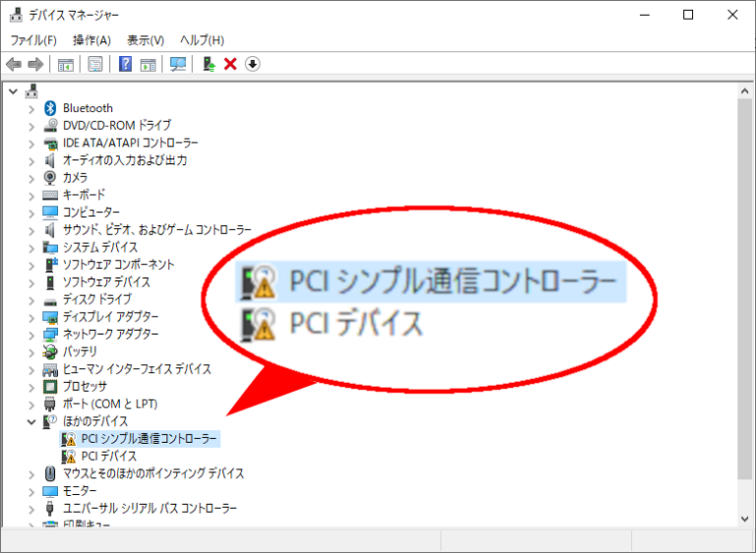Close the デバイス マネージャー window
756x553 pixels.
[x=732, y=15]
